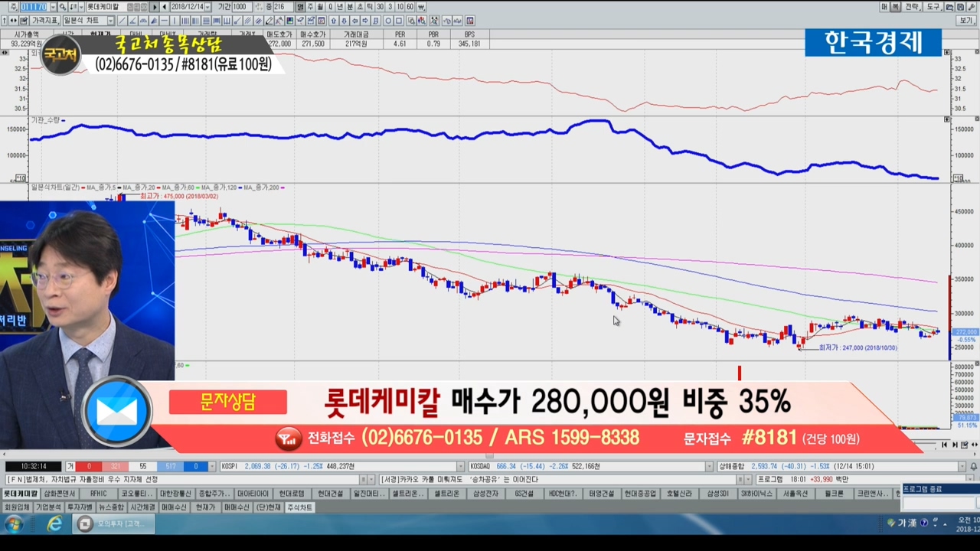
Task: Open Internet Explorer from taskbar
Action: pyautogui.click(x=54, y=524)
